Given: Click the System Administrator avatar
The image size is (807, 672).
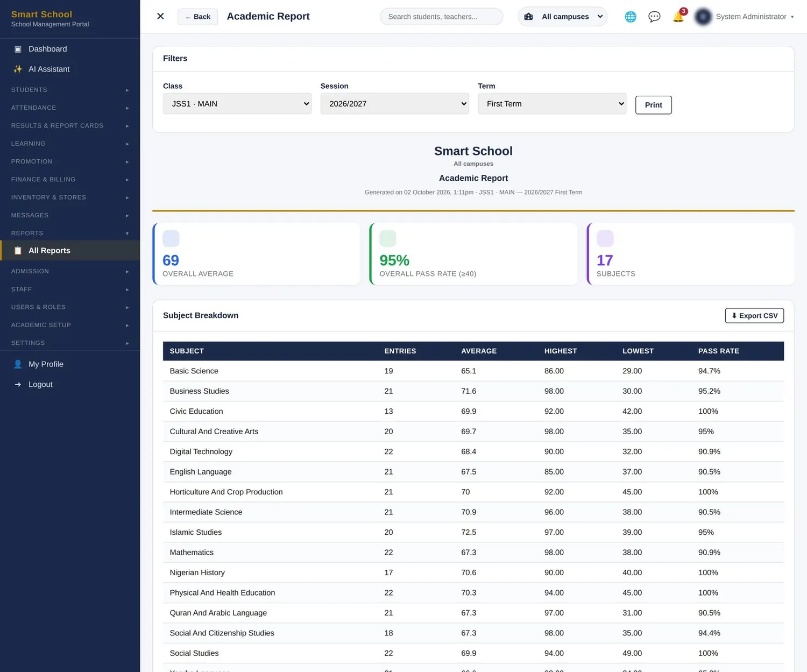Looking at the screenshot, I should [x=703, y=17].
